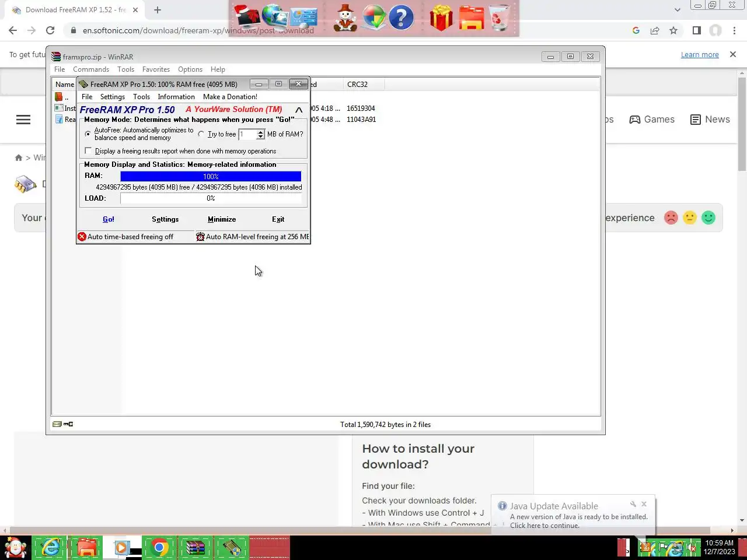Screen dimensions: 747x560
Task: Click the Chrome address bar
Action: click(350, 30)
